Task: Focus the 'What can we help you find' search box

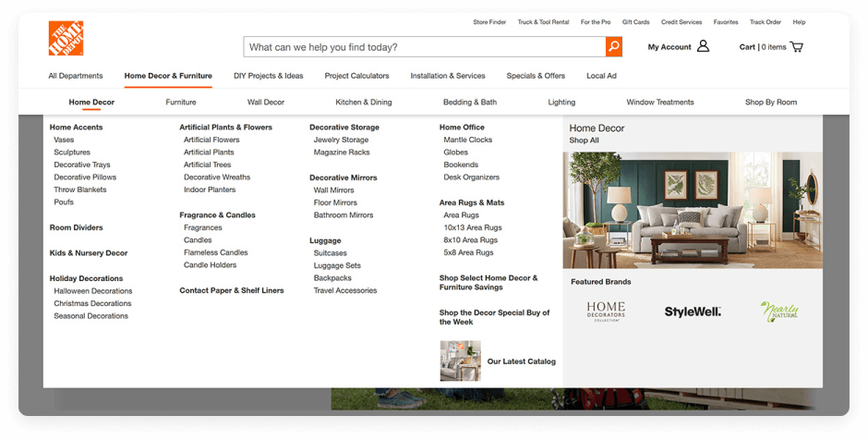Action: click(x=425, y=47)
